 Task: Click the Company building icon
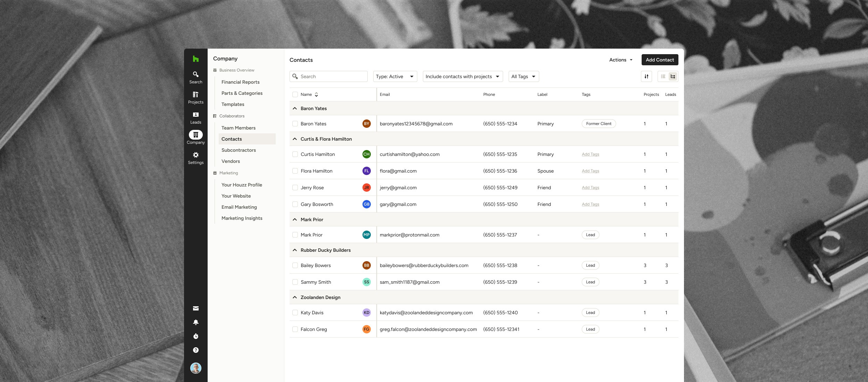pyautogui.click(x=195, y=135)
